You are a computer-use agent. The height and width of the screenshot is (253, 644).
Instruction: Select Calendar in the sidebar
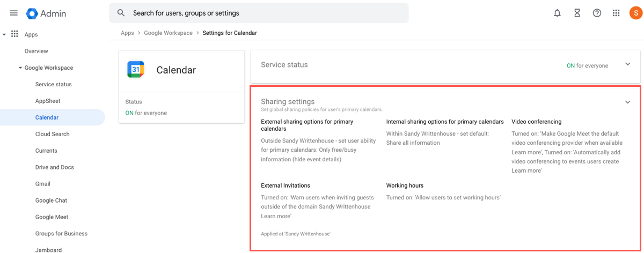(x=53, y=117)
